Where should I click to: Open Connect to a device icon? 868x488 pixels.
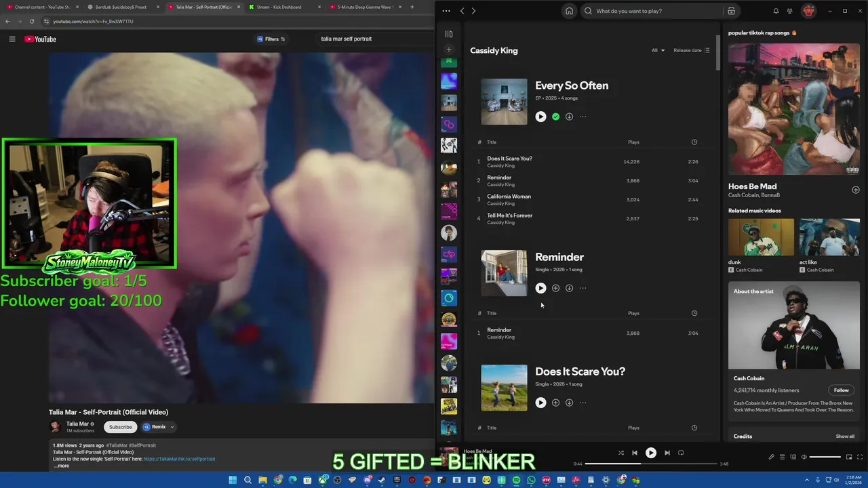pos(793,457)
